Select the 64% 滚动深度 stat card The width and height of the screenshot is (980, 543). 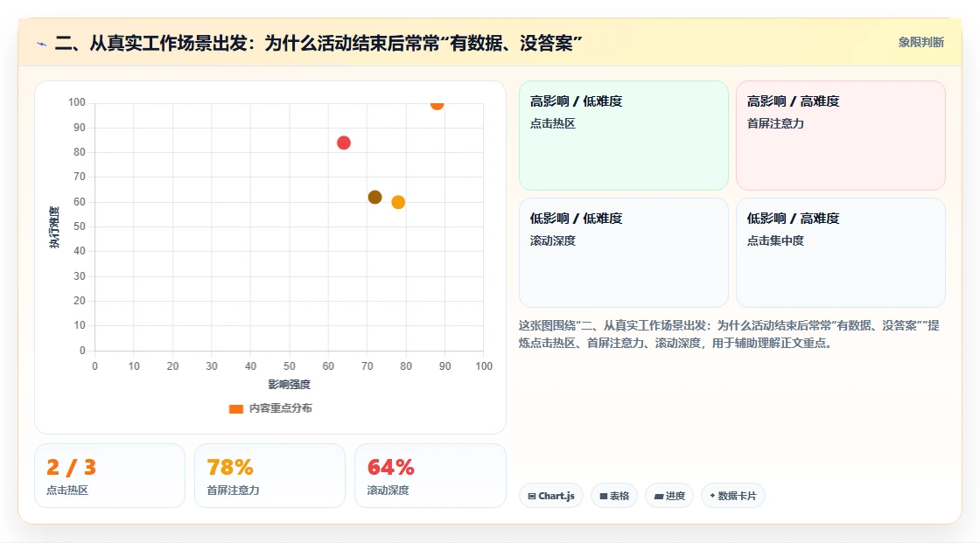(x=430, y=476)
